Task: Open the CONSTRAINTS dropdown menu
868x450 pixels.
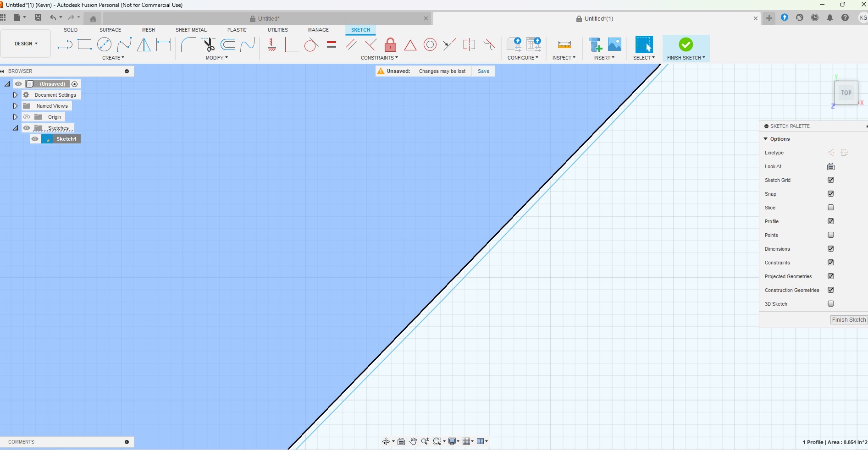Action: coord(379,58)
